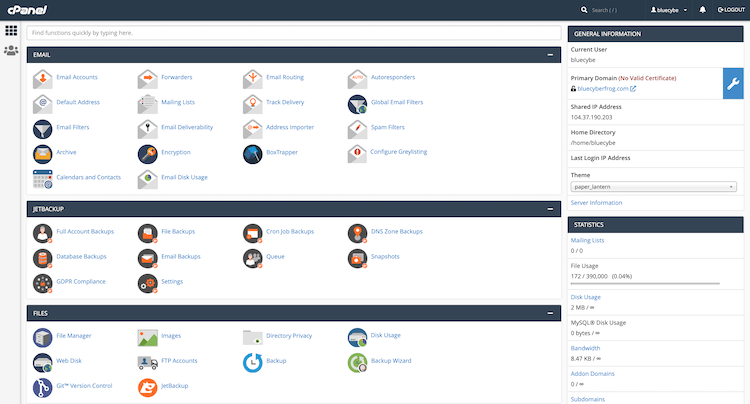Click the Snapshots camera icon
Screen dimensions: 750x404
pyautogui.click(x=357, y=258)
